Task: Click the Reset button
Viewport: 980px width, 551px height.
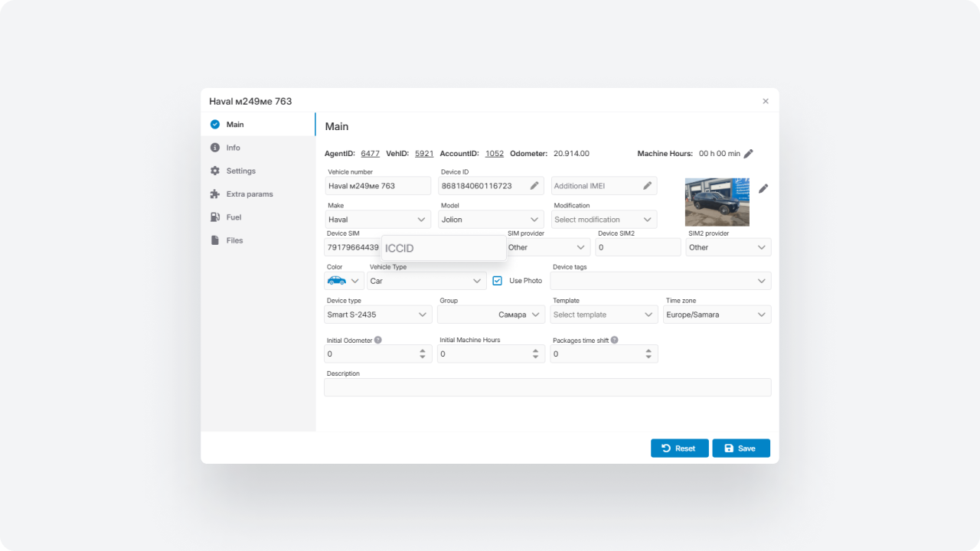Action: pos(679,448)
